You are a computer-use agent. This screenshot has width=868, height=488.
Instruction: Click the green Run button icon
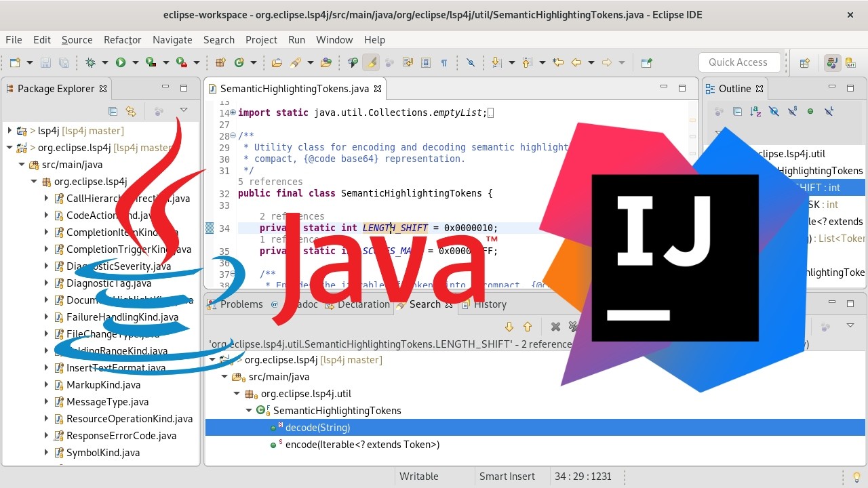[121, 62]
